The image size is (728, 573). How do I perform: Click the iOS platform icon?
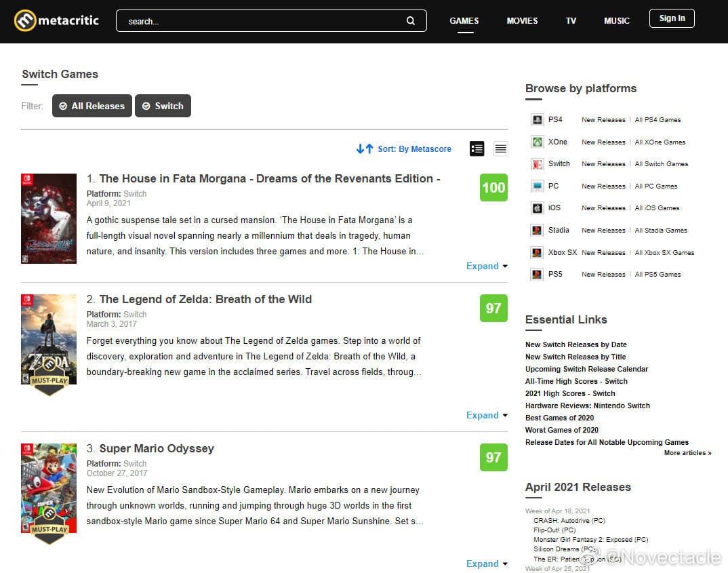[x=537, y=208]
